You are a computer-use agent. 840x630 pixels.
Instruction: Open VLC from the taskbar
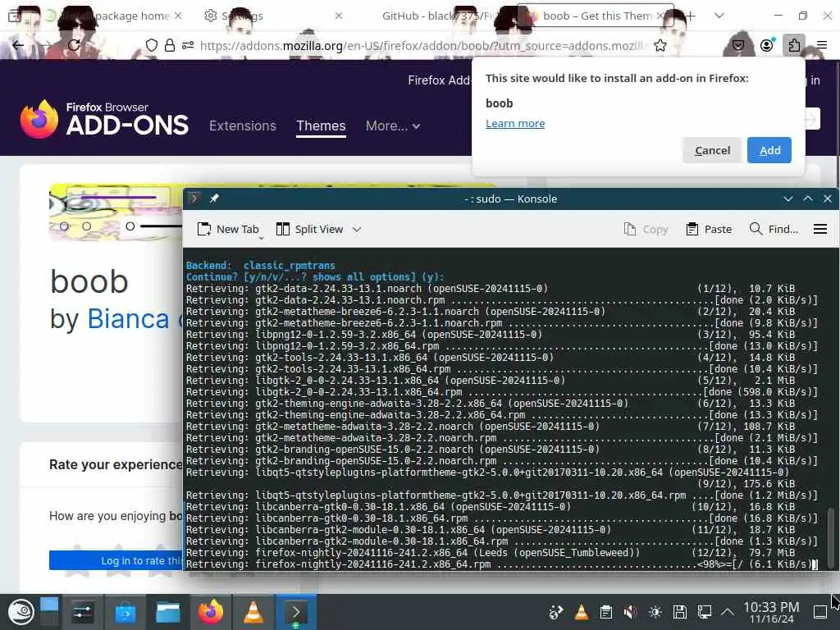click(x=253, y=612)
